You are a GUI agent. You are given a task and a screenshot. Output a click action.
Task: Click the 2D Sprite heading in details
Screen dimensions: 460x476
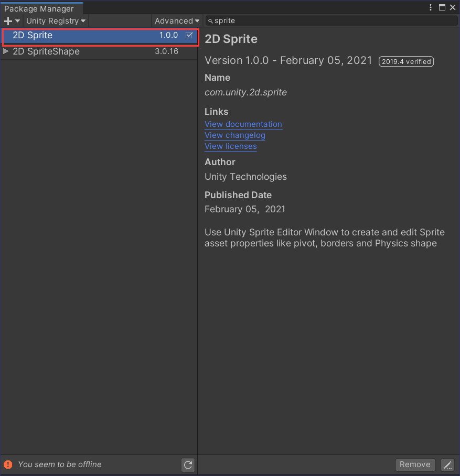[x=231, y=39]
